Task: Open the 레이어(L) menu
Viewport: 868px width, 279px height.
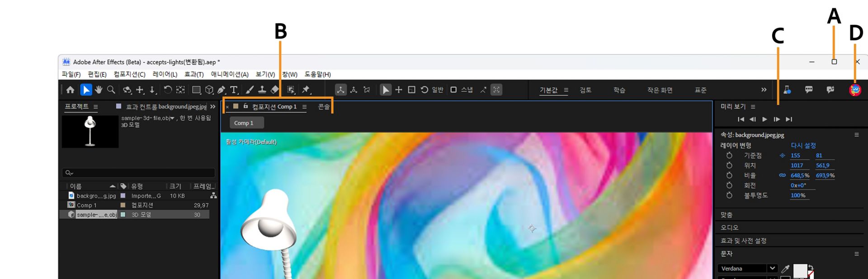Action: pos(165,74)
